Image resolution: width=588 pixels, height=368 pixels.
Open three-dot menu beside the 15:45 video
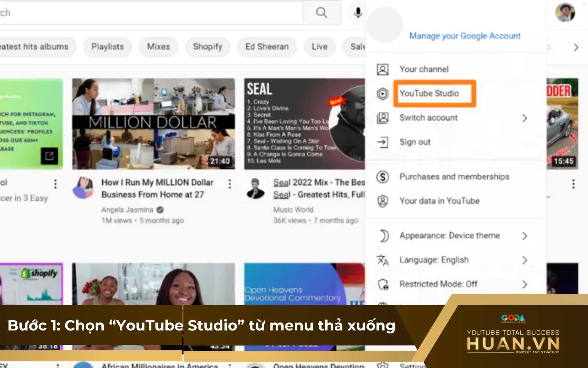coord(573,184)
